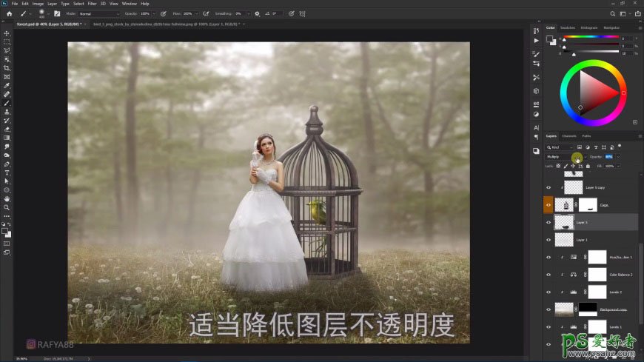Screen dimensions: 644x362
Task: Open the layer Fill dropdown arrow
Action: tap(618, 166)
